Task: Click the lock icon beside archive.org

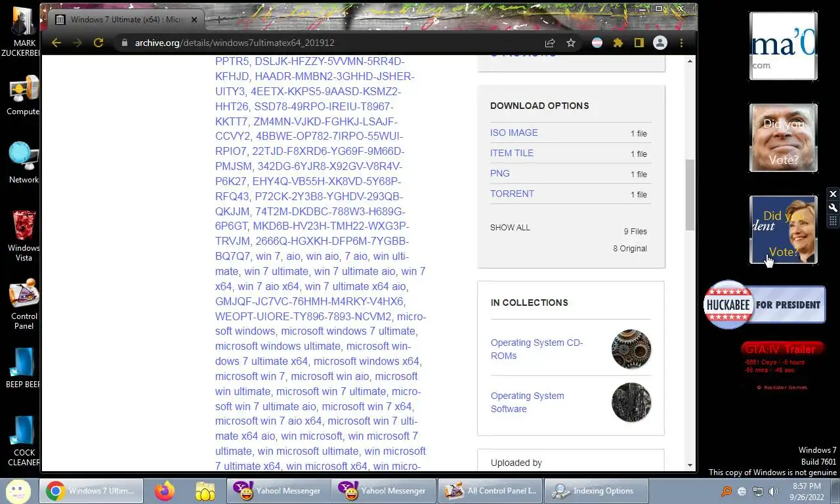Action: coord(123,43)
